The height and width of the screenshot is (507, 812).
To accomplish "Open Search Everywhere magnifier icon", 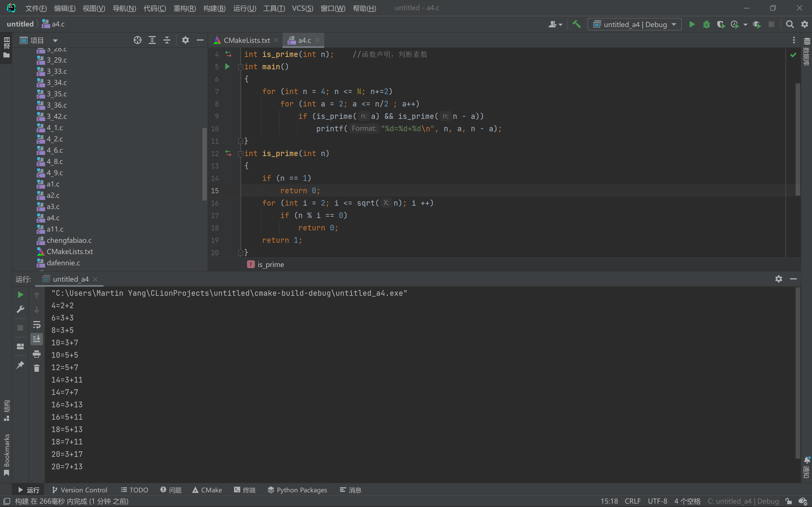I will [790, 24].
